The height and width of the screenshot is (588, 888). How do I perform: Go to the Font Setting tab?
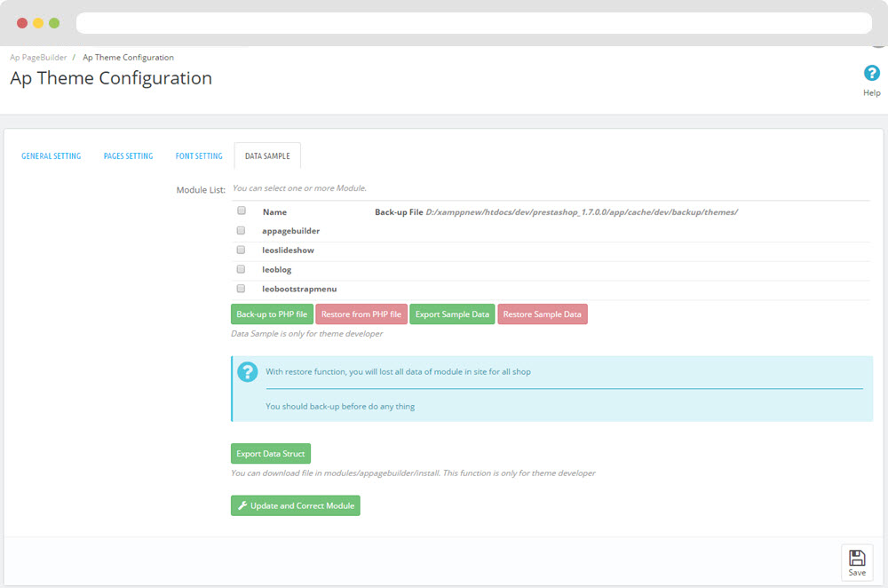199,156
